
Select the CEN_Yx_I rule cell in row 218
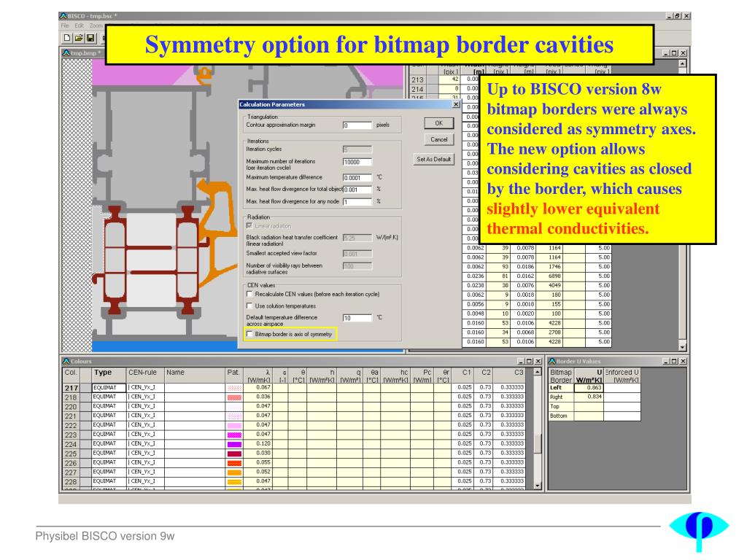(145, 397)
